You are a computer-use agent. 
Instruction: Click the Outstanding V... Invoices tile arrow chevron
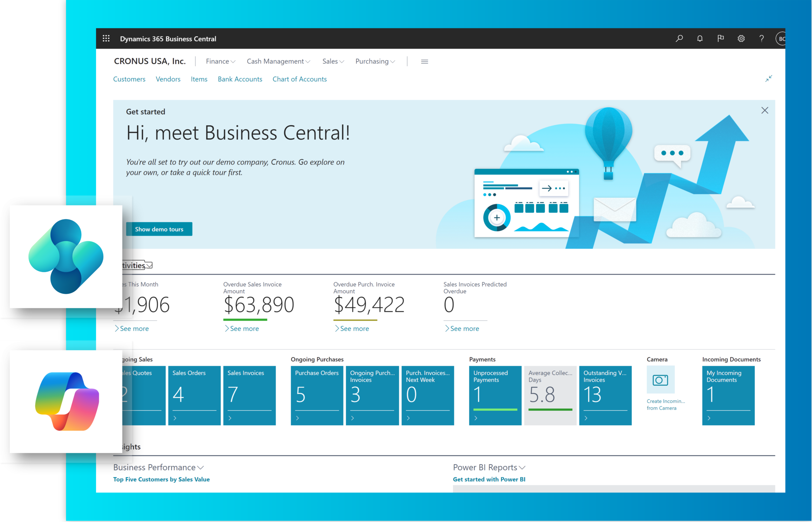(x=586, y=418)
